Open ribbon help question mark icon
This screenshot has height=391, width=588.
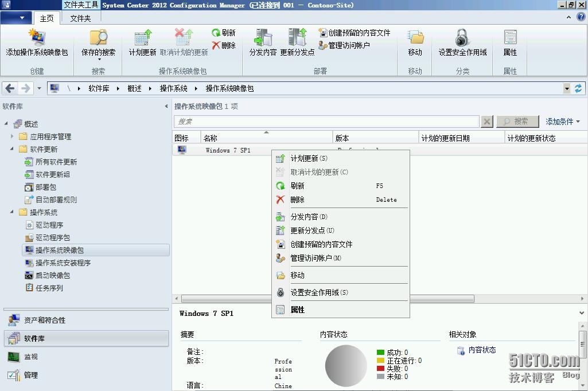click(581, 17)
